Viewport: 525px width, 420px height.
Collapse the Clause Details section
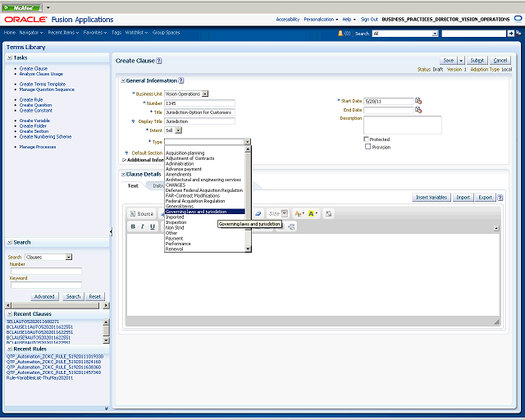[x=123, y=174]
